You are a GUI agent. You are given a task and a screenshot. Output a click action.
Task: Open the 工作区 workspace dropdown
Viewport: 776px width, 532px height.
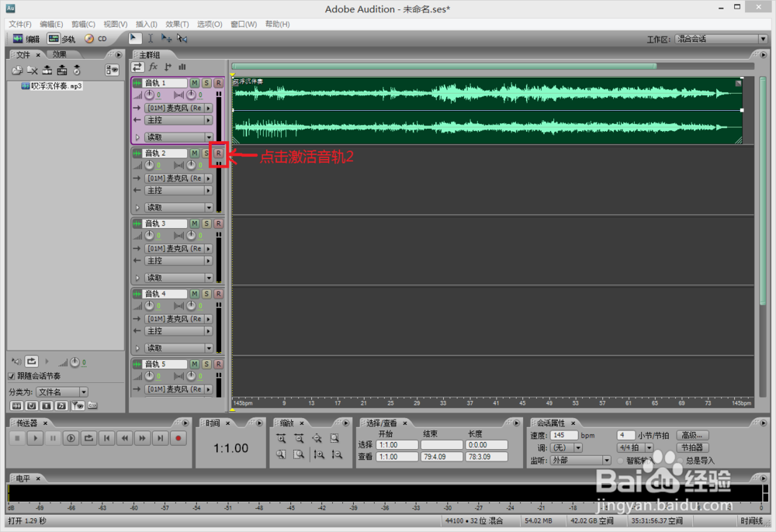point(722,39)
